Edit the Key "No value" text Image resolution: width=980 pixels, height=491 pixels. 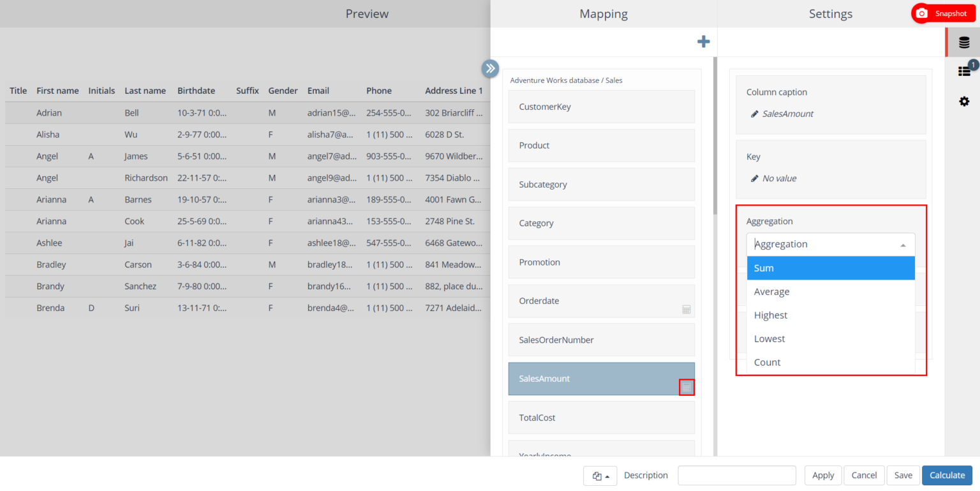780,179
